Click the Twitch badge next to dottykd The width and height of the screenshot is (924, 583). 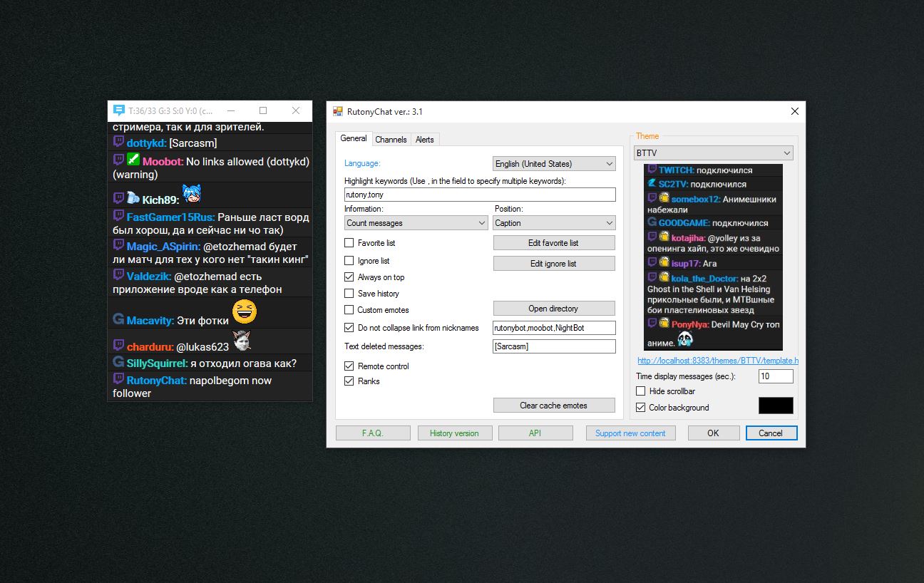[x=118, y=143]
